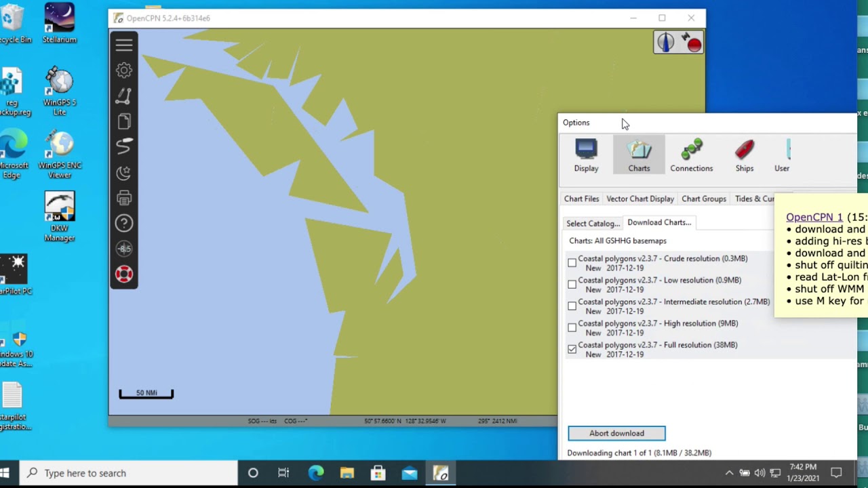Enable Crude resolution coastal polygons checkbox
868x488 pixels.
[572, 263]
